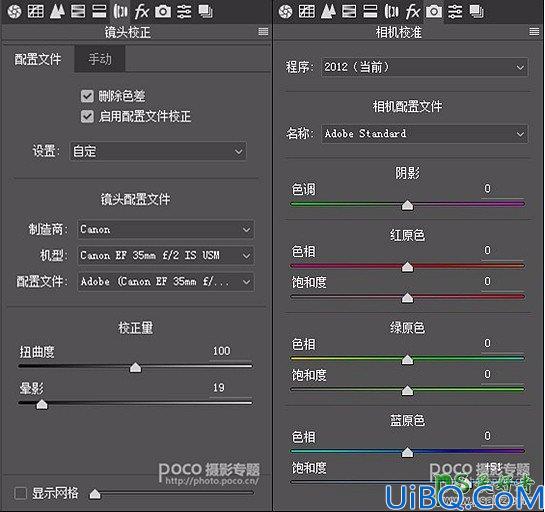Click the 绿原色 饱和度 slider handle
The height and width of the screenshot is (512, 545).
407,391
